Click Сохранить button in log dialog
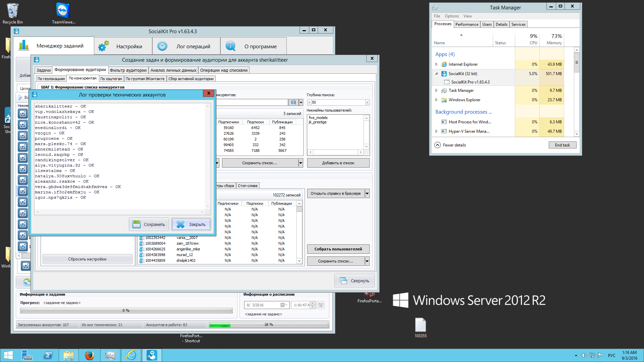The width and height of the screenshot is (644, 362). click(149, 225)
